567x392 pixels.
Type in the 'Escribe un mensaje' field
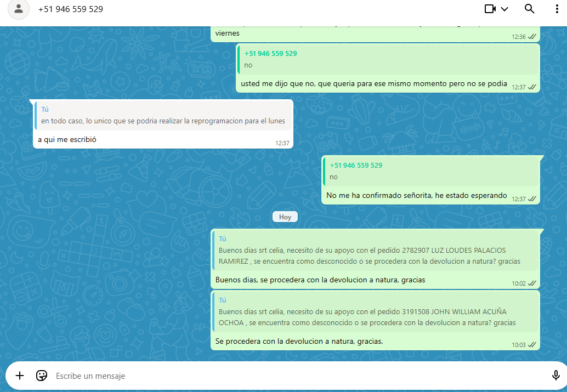click(274, 376)
